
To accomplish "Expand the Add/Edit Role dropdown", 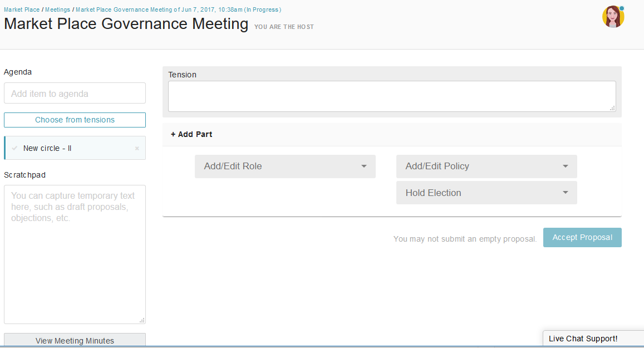I will (x=285, y=166).
